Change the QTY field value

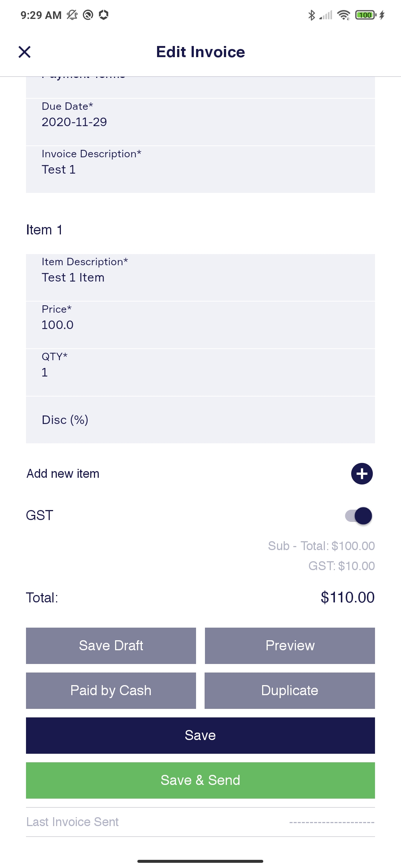200,372
